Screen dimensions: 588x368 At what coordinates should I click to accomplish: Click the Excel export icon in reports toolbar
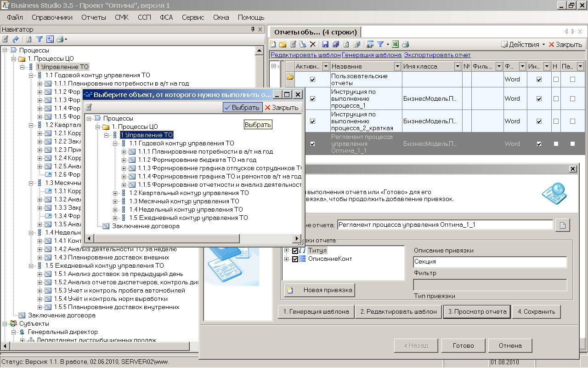coord(396,45)
